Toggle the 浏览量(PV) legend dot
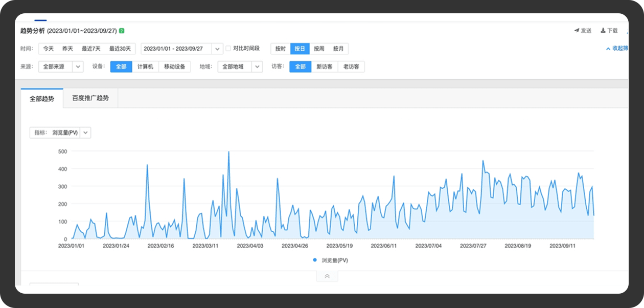 [315, 260]
